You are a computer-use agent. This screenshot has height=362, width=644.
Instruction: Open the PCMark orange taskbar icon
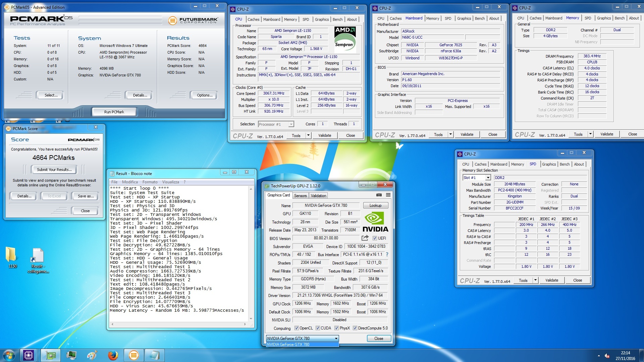134,355
